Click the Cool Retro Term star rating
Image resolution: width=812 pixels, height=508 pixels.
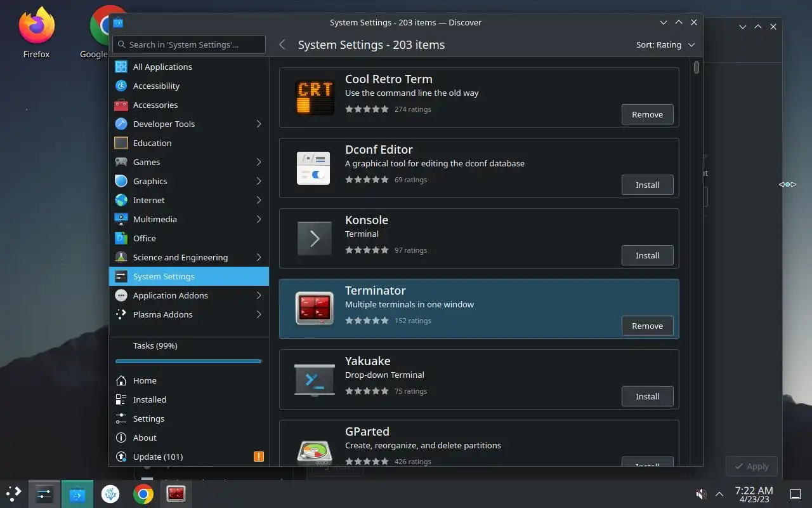click(x=367, y=109)
